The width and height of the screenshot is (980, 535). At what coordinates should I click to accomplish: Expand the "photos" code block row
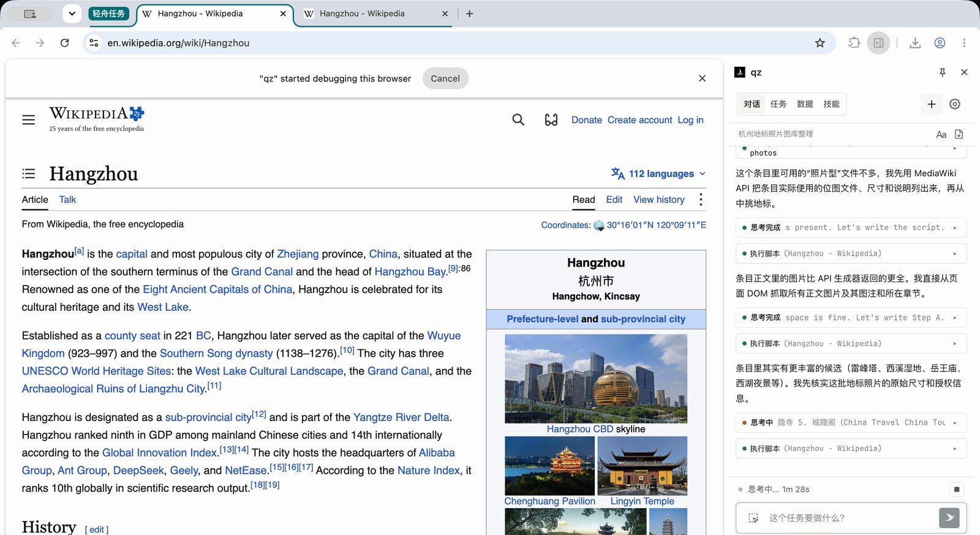pyautogui.click(x=851, y=152)
